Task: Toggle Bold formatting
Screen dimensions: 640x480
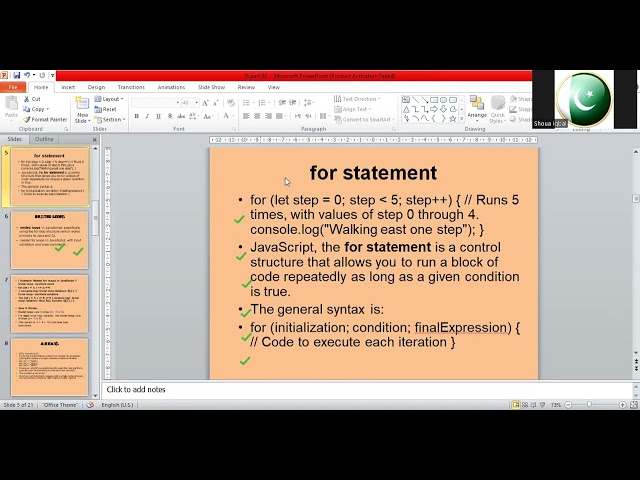Action: [x=136, y=116]
